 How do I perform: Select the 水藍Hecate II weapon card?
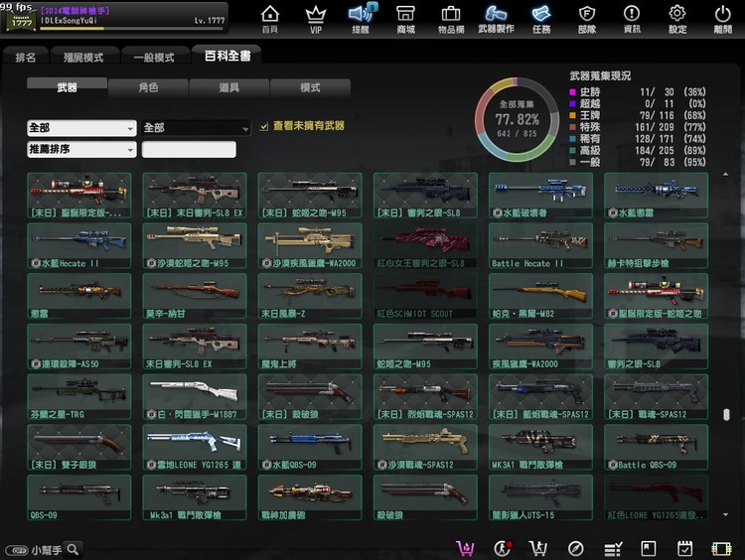click(79, 245)
